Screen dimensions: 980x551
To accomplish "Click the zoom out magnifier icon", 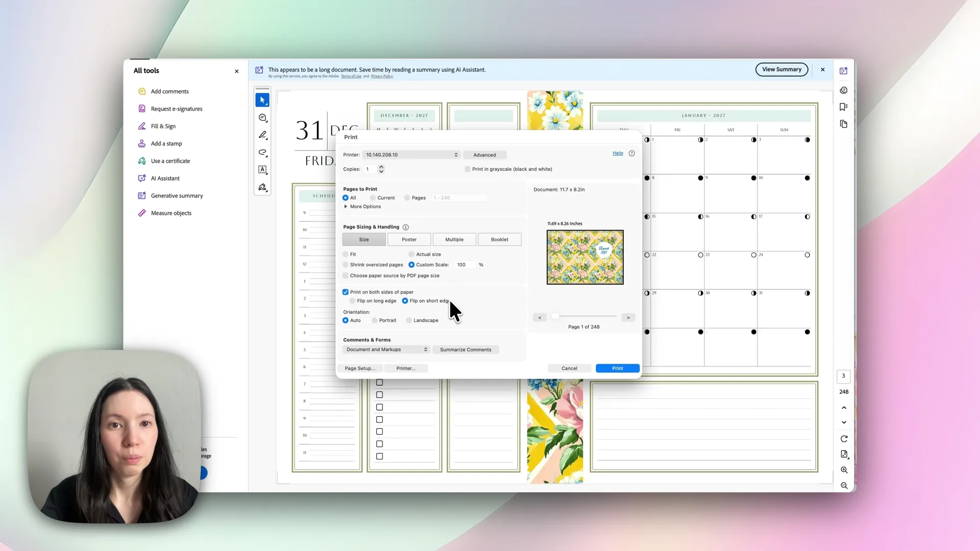I will point(844,486).
